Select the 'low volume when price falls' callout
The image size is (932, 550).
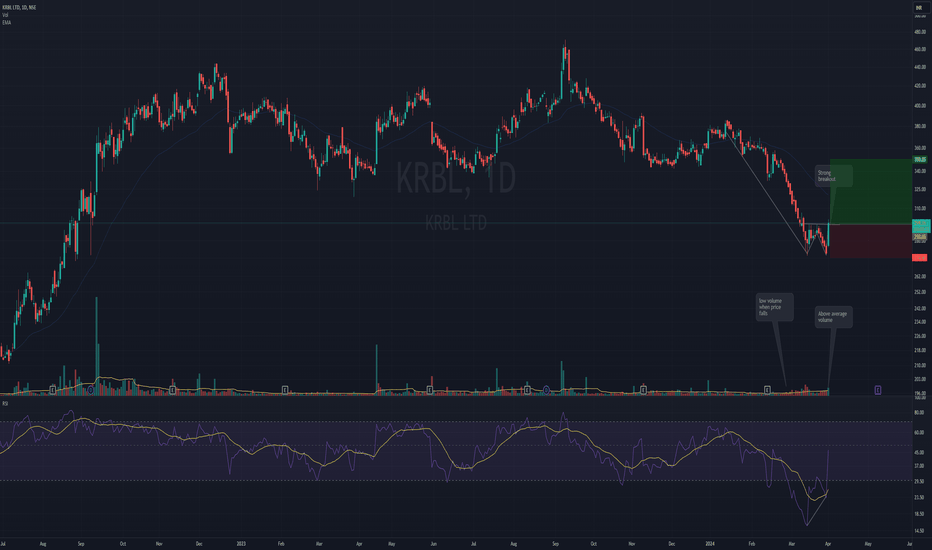[x=774, y=307]
